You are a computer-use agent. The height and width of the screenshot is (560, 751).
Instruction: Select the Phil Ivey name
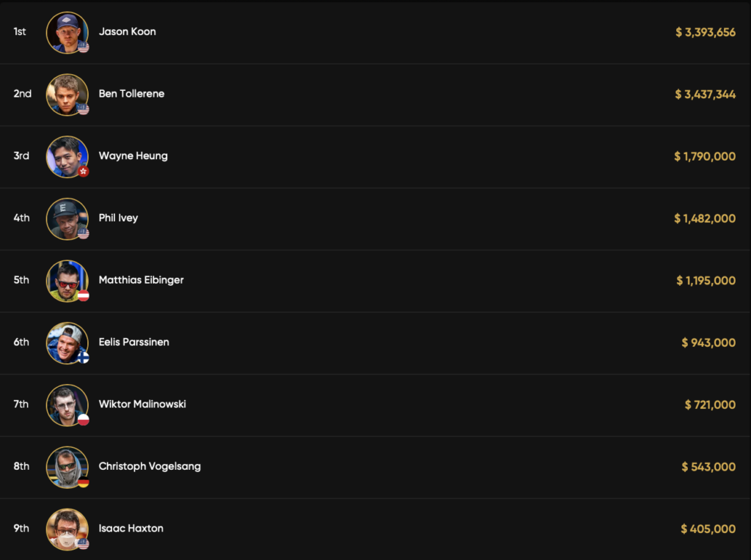pyautogui.click(x=118, y=218)
